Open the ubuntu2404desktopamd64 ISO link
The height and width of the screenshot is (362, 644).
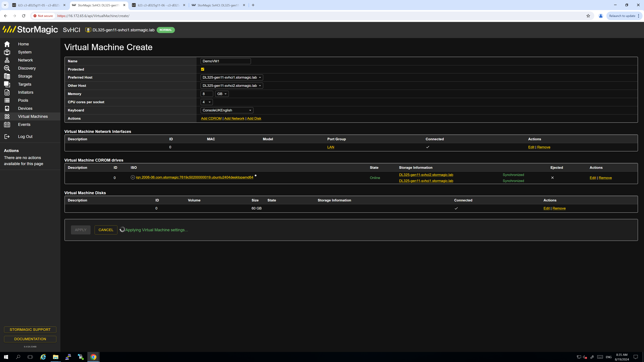click(195, 177)
